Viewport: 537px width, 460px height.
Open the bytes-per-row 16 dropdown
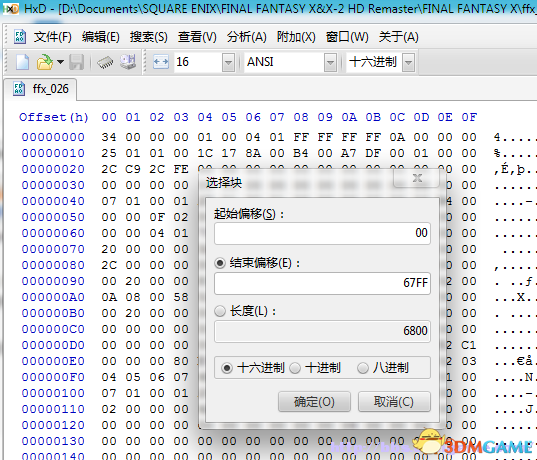tap(228, 62)
